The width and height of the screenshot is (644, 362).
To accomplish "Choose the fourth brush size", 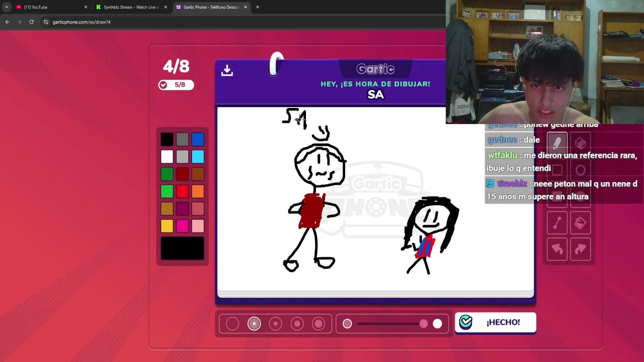I will coord(297,324).
